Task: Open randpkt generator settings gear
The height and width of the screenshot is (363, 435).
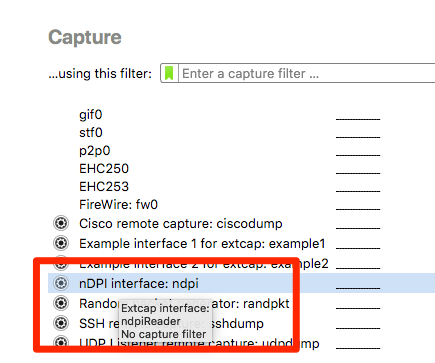Action: pos(61,303)
